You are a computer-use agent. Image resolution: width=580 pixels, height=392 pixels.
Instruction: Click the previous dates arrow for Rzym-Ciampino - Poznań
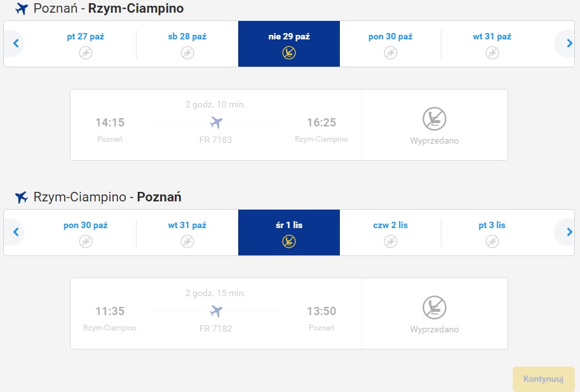pos(15,232)
